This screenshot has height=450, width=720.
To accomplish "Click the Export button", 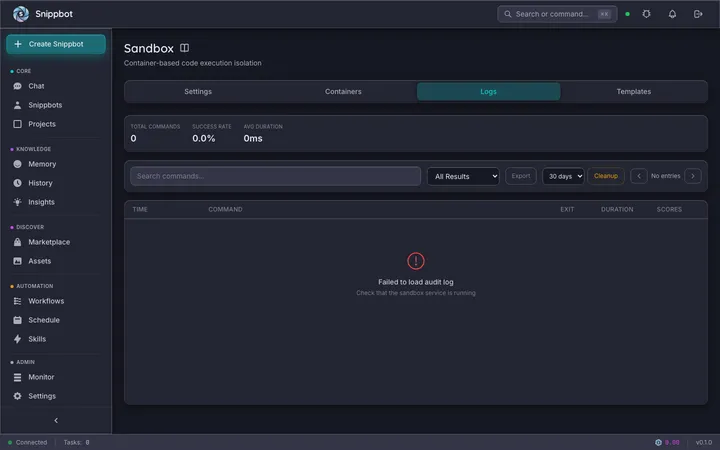I will click(x=521, y=176).
